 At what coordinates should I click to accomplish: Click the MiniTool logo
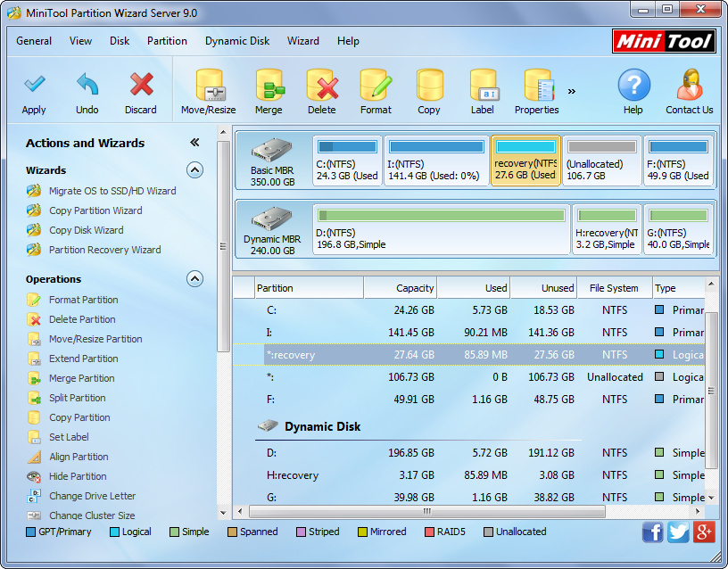click(x=664, y=41)
